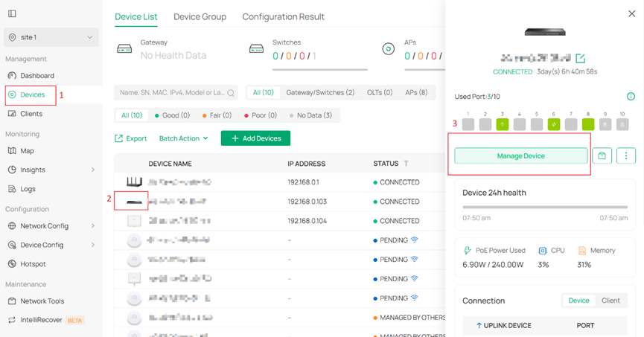Collapse the sidebar panel icon
The image size is (644, 337).
[13, 13]
